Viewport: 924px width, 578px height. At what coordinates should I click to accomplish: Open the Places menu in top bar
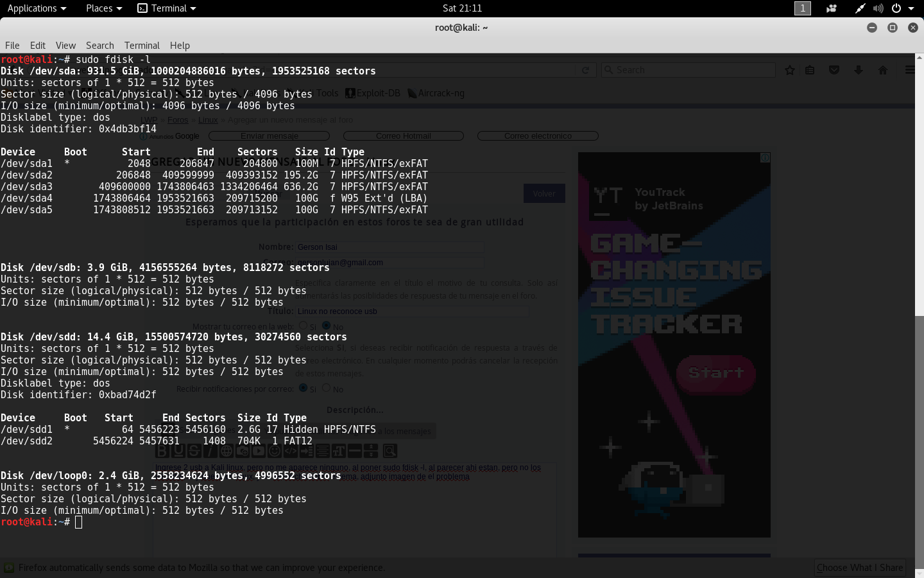coord(104,8)
